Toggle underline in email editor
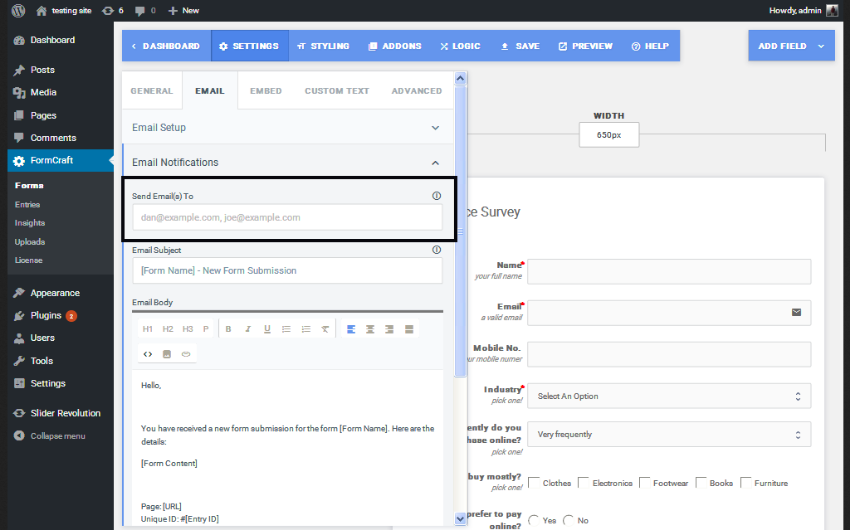The height and width of the screenshot is (530, 850). [267, 329]
